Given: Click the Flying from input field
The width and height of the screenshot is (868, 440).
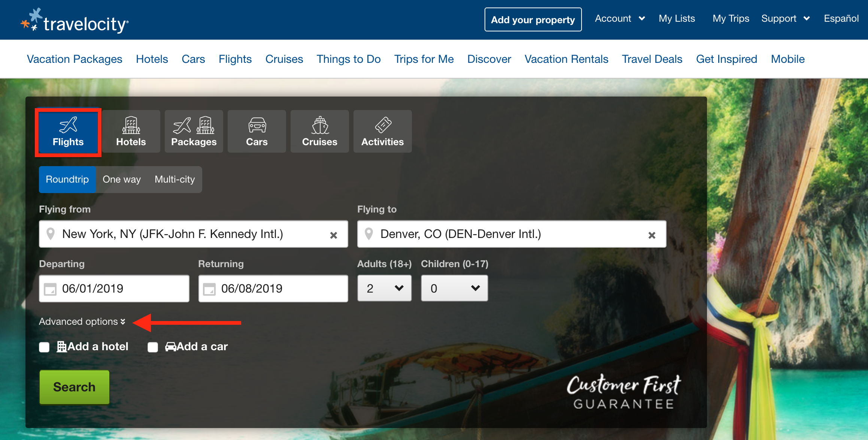Looking at the screenshot, I should (x=194, y=234).
